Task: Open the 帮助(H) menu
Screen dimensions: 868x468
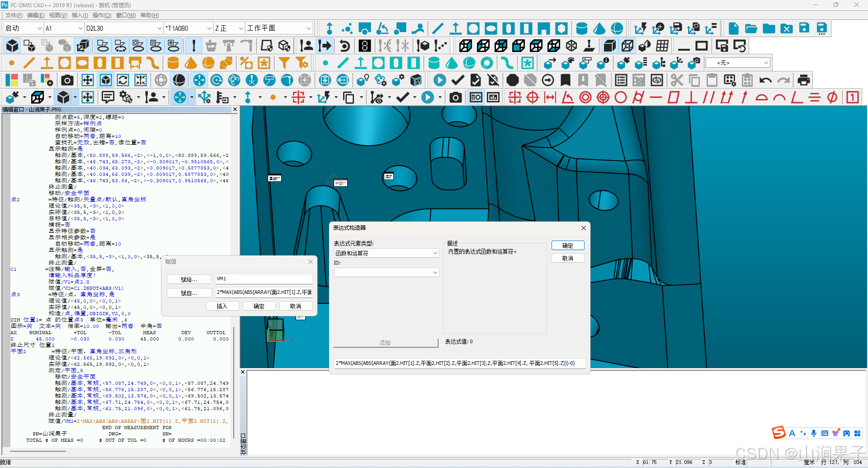Action: tap(150, 15)
